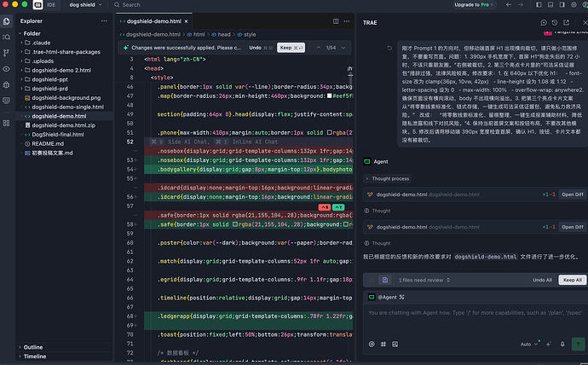The image size is (588, 365).
Task: Click the Keep All button
Action: [573, 281]
